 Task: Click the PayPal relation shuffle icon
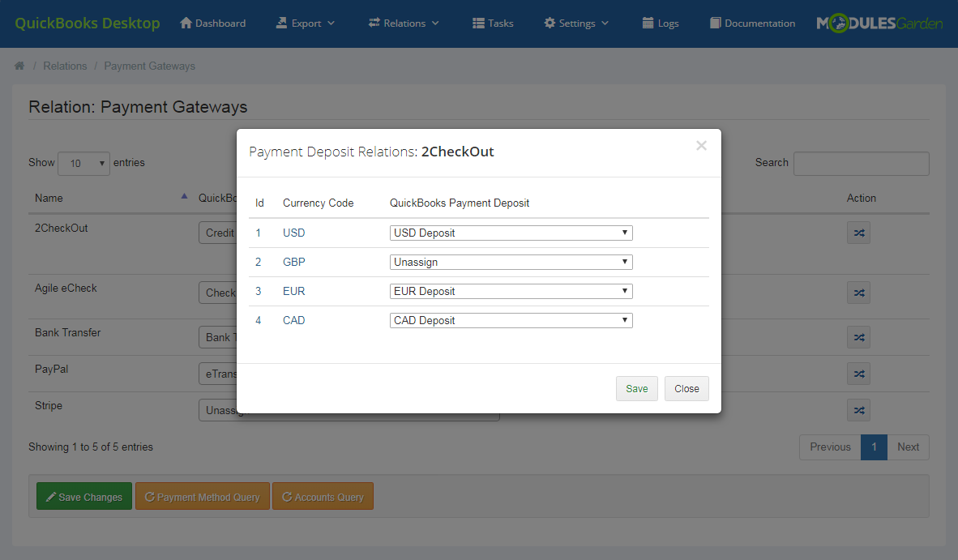(858, 374)
